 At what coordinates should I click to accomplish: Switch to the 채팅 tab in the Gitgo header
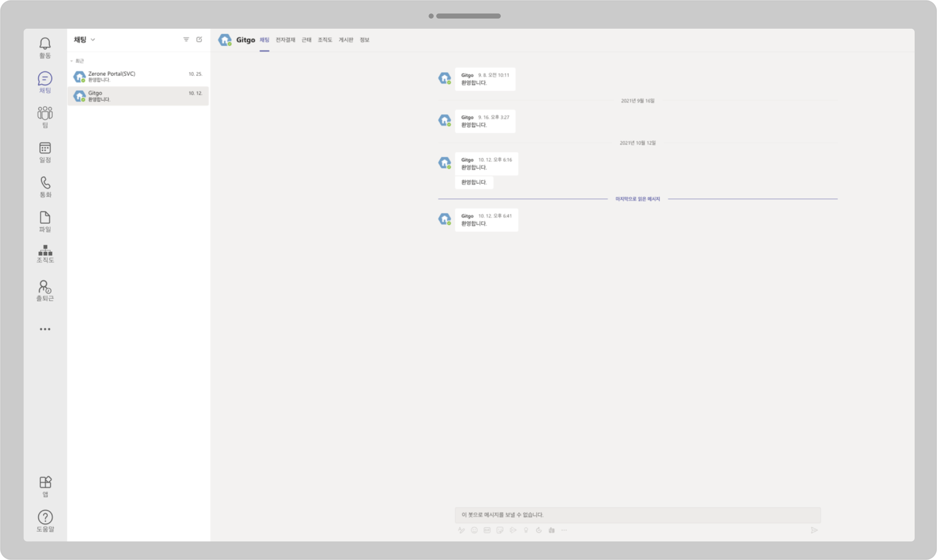[x=264, y=40]
